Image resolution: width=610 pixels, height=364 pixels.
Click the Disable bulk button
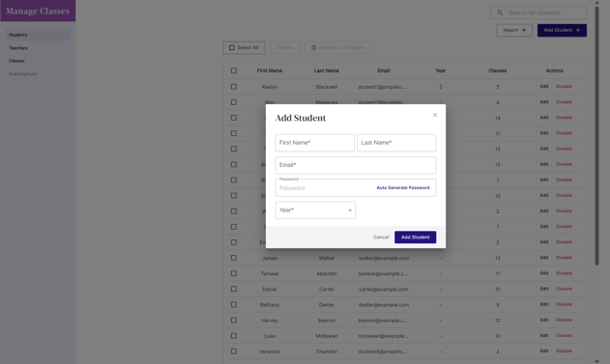[x=285, y=47]
